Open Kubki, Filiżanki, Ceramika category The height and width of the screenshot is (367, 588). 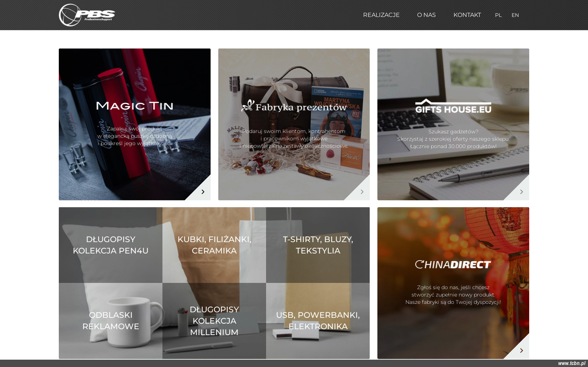coord(214,245)
